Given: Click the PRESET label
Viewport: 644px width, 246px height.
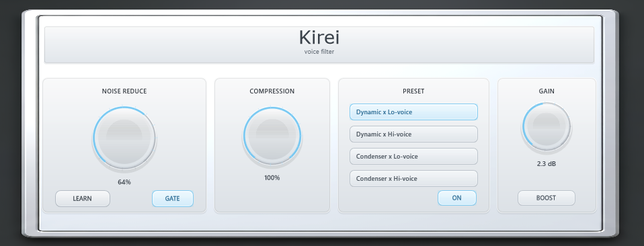Looking at the screenshot, I should [413, 91].
